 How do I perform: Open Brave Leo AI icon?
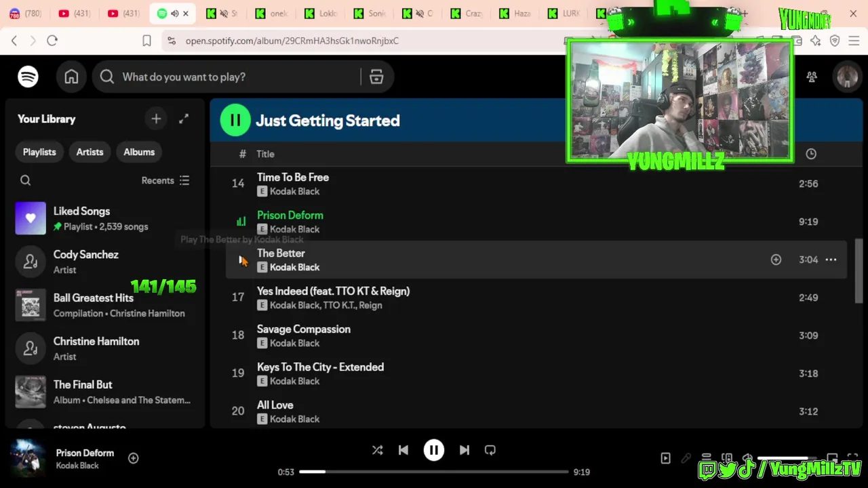tap(815, 41)
